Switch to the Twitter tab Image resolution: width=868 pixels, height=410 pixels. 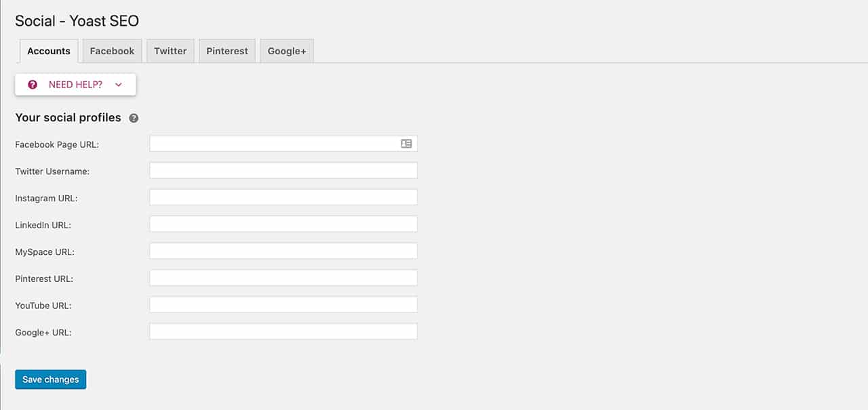[170, 51]
